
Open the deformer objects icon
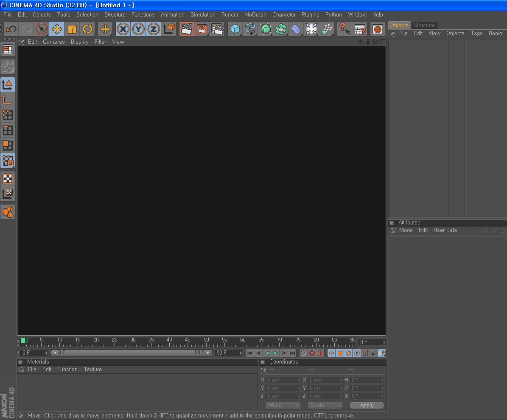pyautogui.click(x=296, y=29)
